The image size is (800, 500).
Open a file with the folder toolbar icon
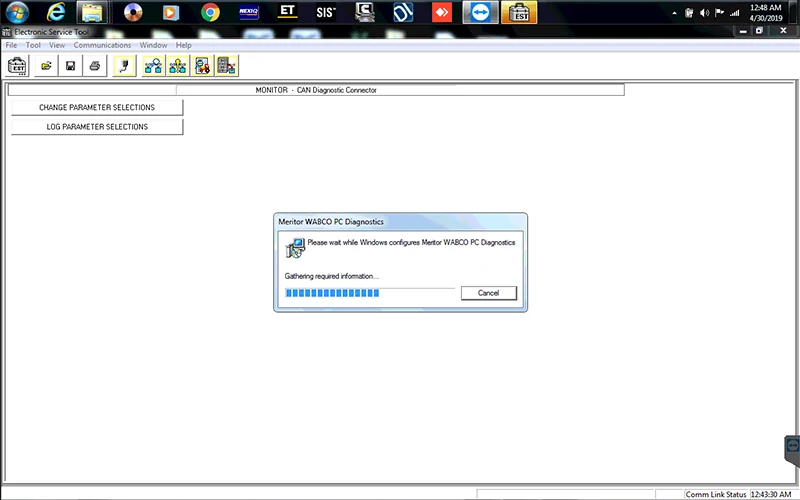(x=46, y=66)
